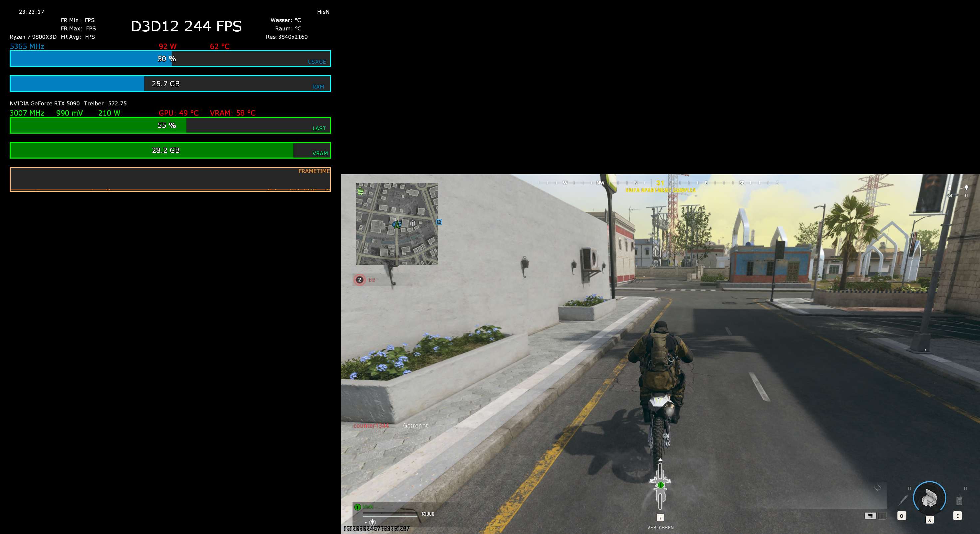Click the diamond weapon attachment icon

[x=878, y=488]
